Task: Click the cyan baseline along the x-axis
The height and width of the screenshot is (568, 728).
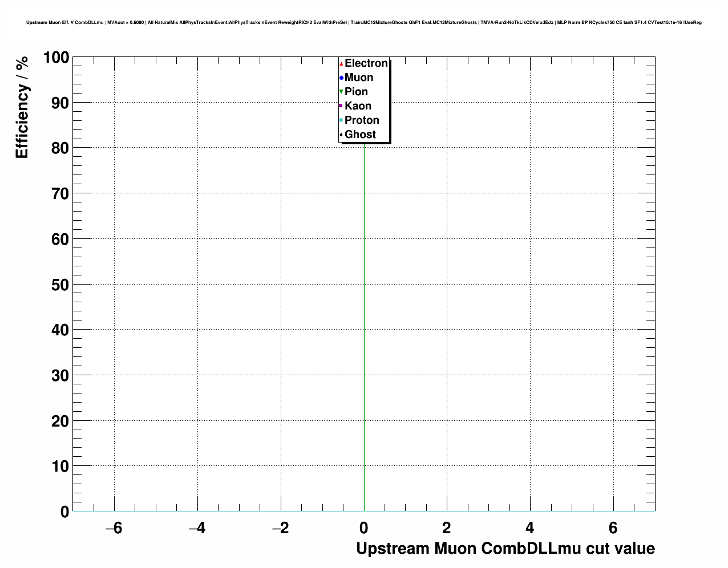Action: click(228, 511)
